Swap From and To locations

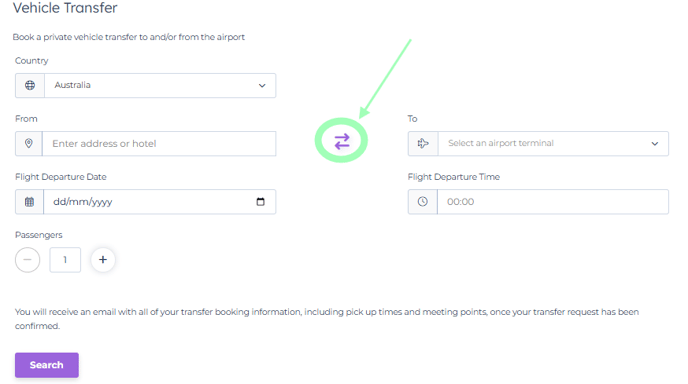click(342, 141)
